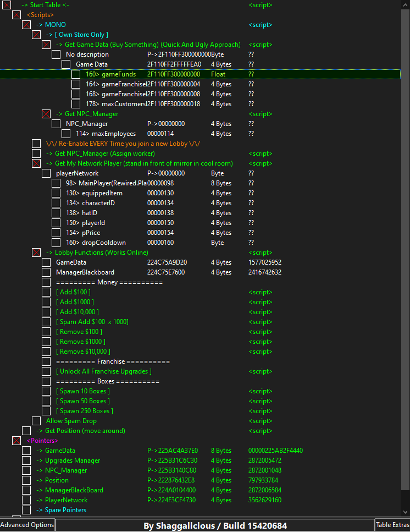This screenshot has height=532, width=410.
Task: Collapse the Start Table root entry
Action: 7,5
